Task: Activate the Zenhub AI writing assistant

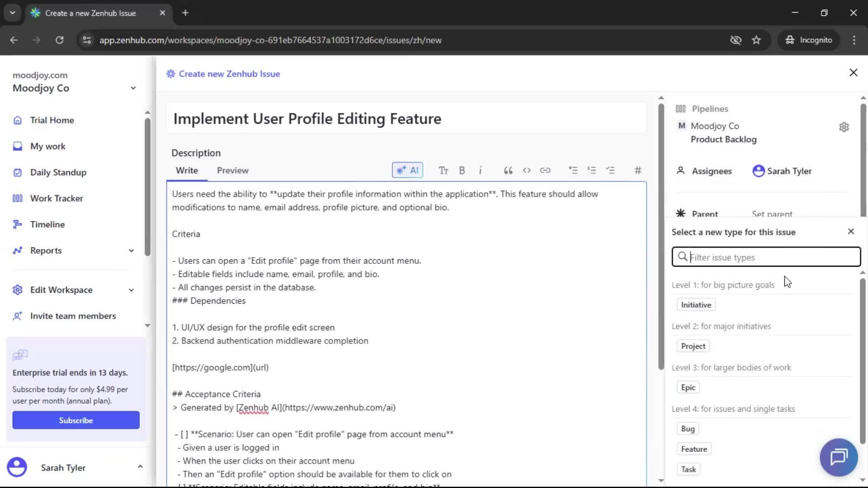Action: tap(407, 170)
